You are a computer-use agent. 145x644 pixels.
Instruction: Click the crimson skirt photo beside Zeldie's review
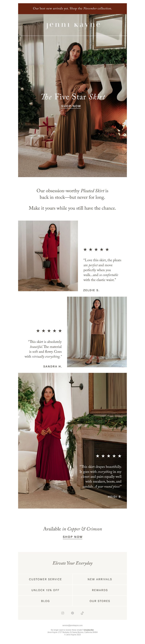(x=48, y=256)
